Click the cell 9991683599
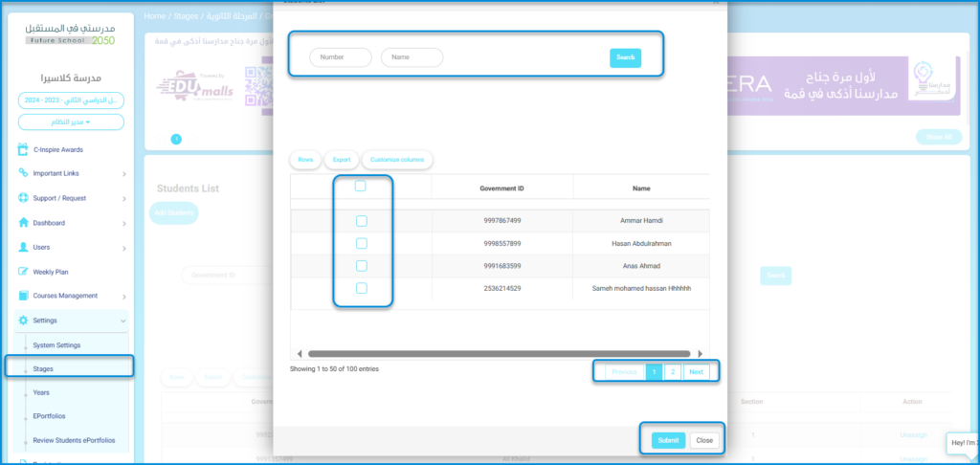The width and height of the screenshot is (980, 465). click(x=501, y=266)
